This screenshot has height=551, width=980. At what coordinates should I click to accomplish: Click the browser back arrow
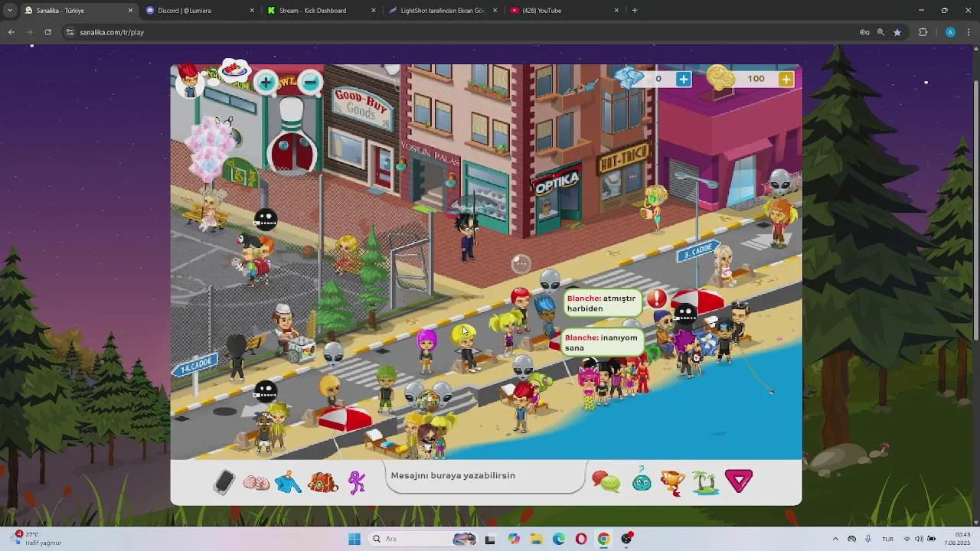(11, 32)
